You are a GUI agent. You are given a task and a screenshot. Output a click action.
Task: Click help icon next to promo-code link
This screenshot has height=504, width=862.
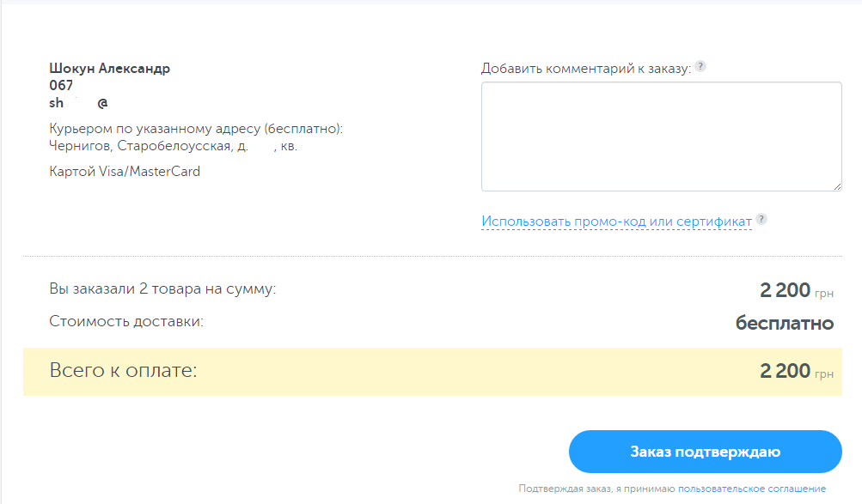pos(761,220)
